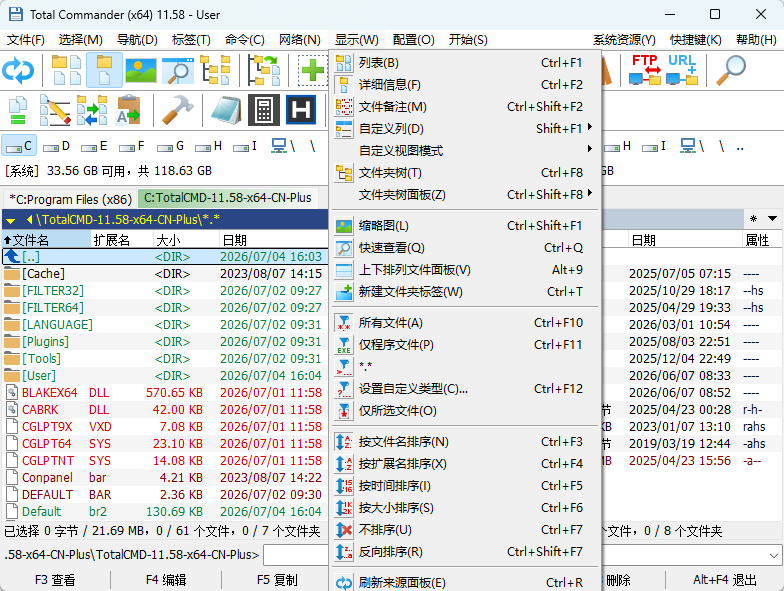Select 仅程序文件(P) filter
The image size is (784, 591).
[x=465, y=344]
